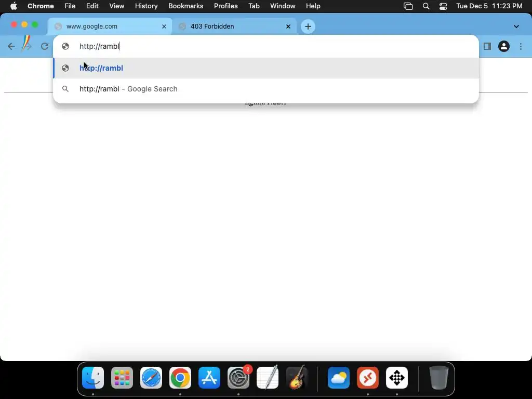
Task: Open the weather app in the Dock
Action: pos(339,378)
